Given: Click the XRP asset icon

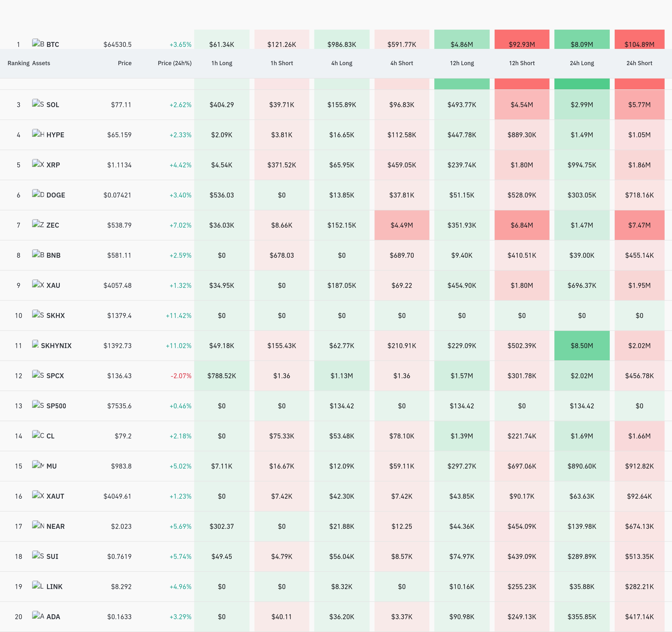Looking at the screenshot, I should click(x=38, y=164).
